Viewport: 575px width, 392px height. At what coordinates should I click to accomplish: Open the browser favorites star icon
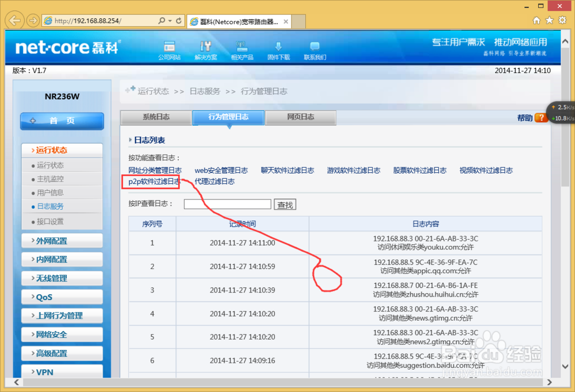(550, 20)
